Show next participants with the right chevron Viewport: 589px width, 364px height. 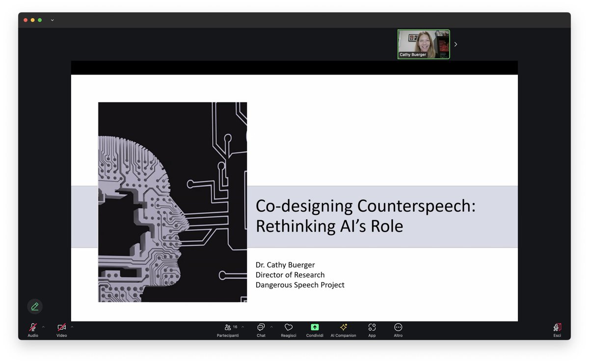pyautogui.click(x=455, y=44)
